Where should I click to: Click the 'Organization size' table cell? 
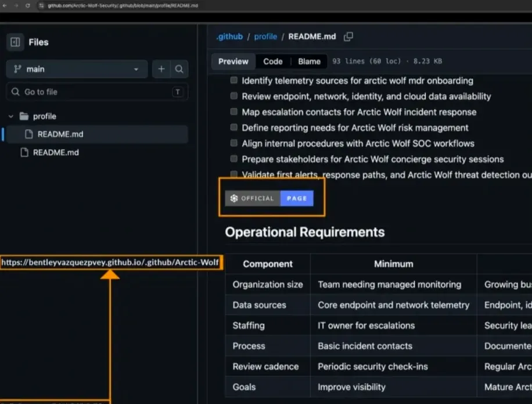point(268,284)
